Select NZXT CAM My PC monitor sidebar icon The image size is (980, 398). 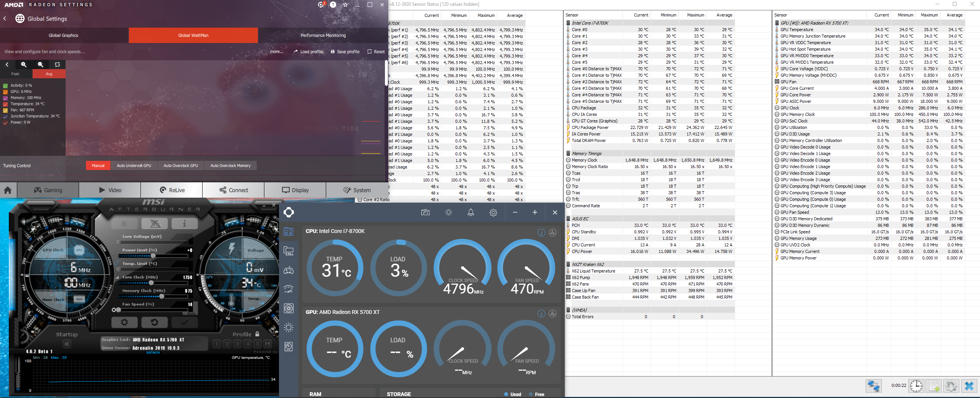click(x=289, y=251)
